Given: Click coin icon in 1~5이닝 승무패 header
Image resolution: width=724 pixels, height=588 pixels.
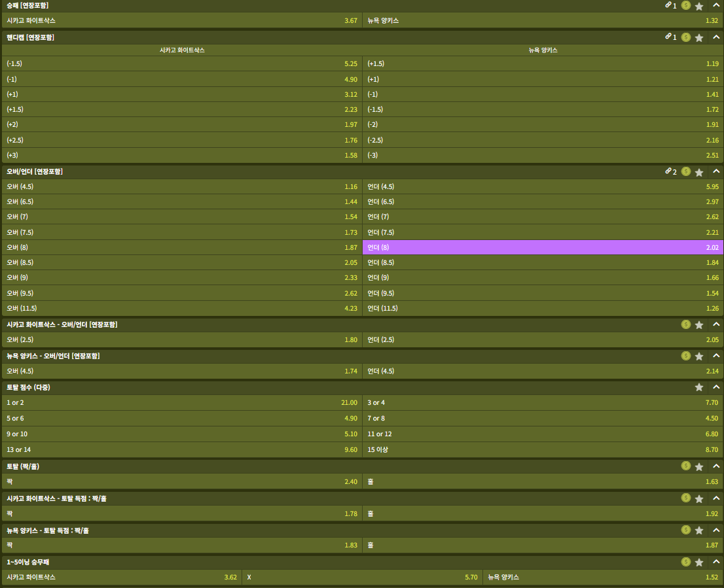Looking at the screenshot, I should pyautogui.click(x=686, y=562).
